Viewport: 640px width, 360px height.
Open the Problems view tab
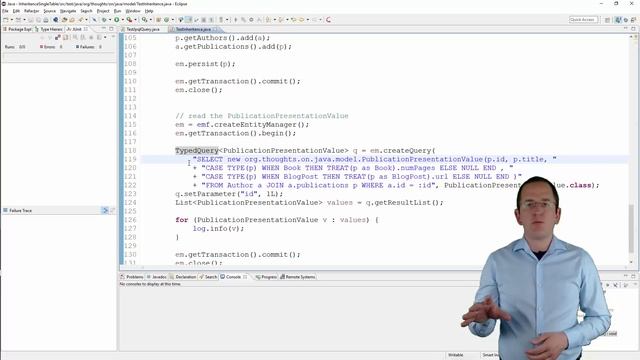(x=132, y=277)
